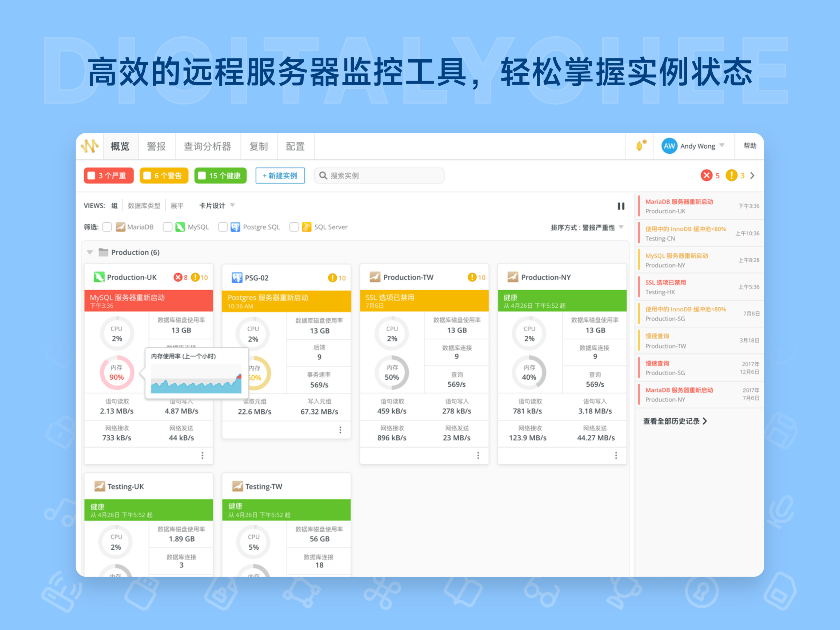Open the three-dot menu on Production-TW card
The width and height of the screenshot is (840, 630).
coord(478,455)
